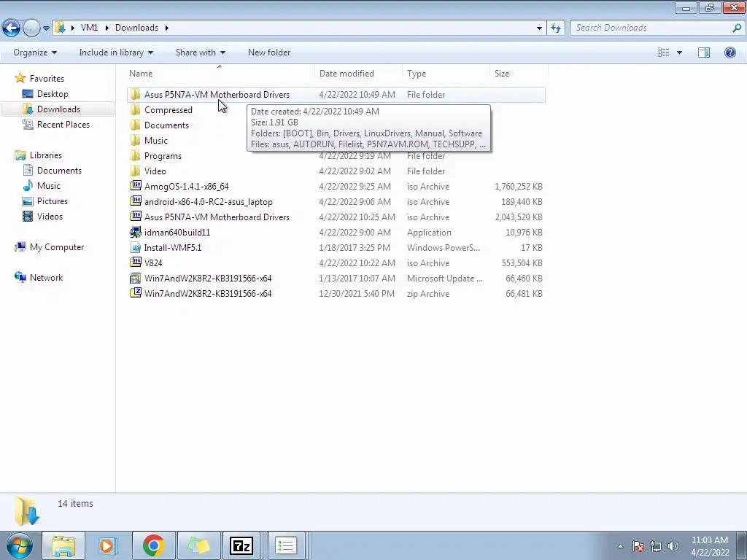Sort by the Size column header
The height and width of the screenshot is (560, 747).
tap(502, 74)
